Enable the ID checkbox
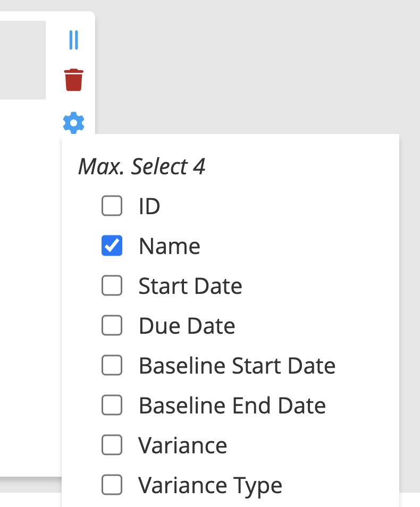Screen dimensions: 420x507 tap(112, 206)
